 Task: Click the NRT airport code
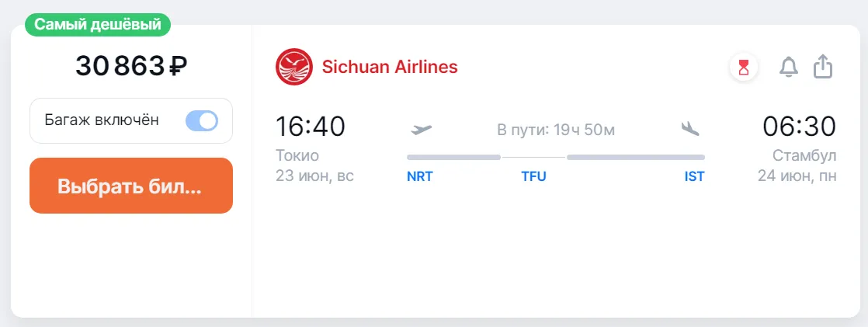click(x=420, y=176)
